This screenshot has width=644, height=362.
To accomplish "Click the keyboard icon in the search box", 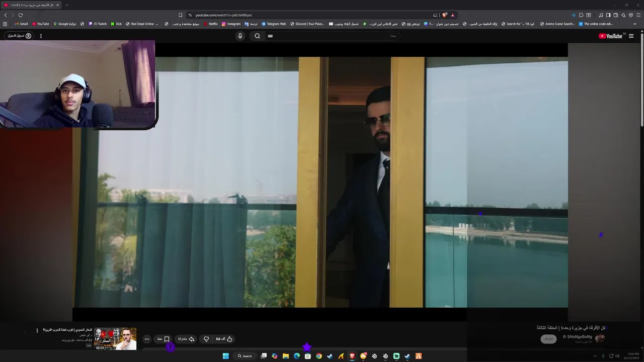I will (270, 36).
